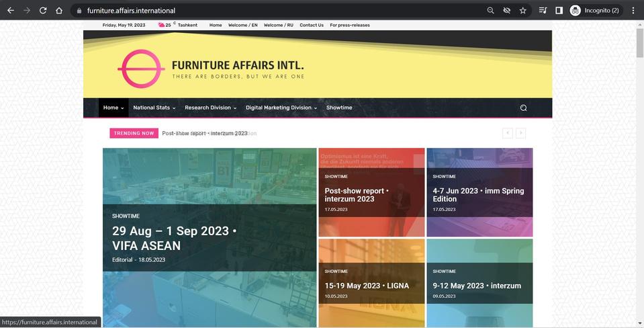View site info via the padlock icon
Screen dimensions: 644x328
pos(79,11)
